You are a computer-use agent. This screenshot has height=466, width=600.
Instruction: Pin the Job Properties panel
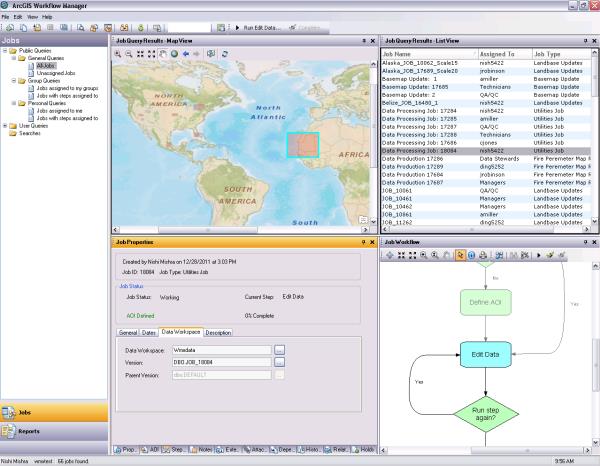(x=364, y=242)
